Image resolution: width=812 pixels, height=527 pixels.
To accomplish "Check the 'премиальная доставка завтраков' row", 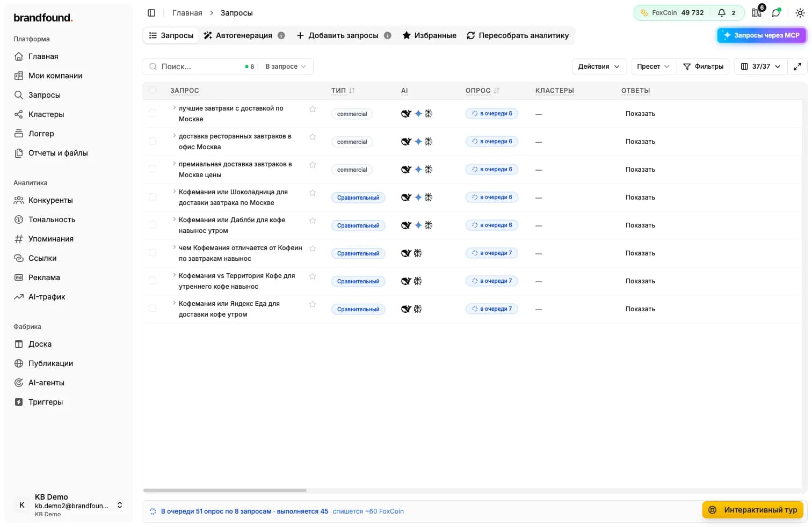I will [x=153, y=169].
